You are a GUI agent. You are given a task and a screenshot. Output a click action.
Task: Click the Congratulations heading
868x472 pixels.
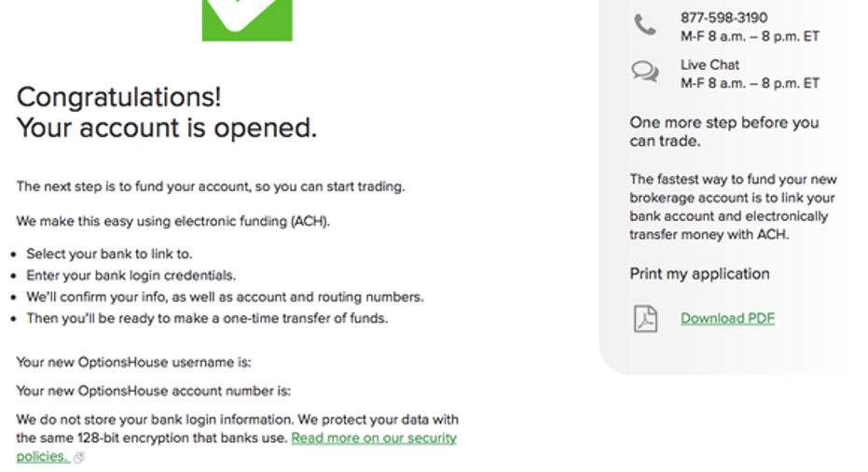[x=119, y=98]
